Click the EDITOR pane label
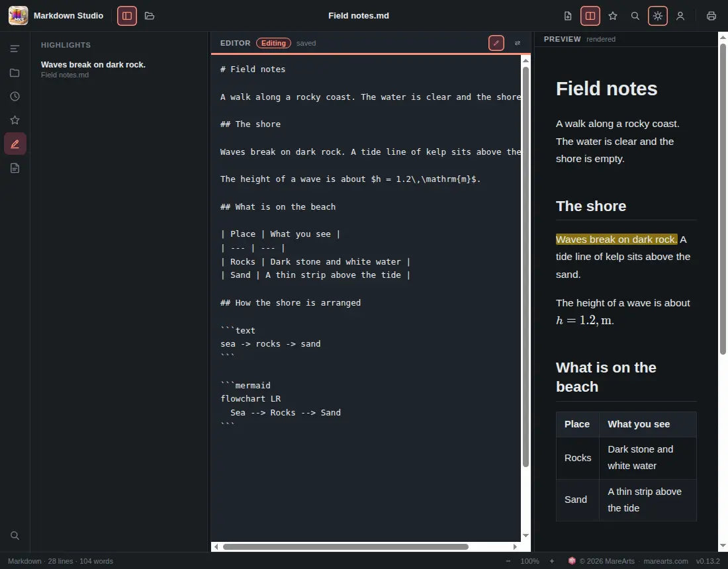Screen dimensions: 728x569 click(x=235, y=43)
